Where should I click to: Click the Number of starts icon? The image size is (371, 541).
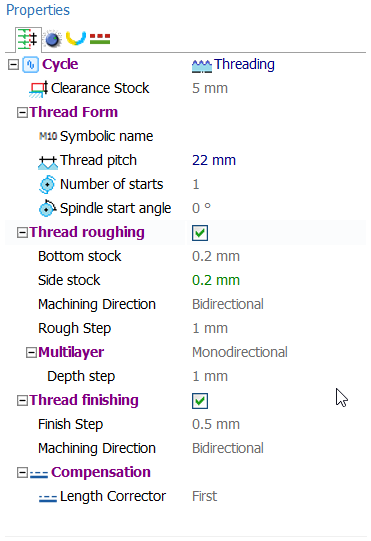[x=47, y=184]
